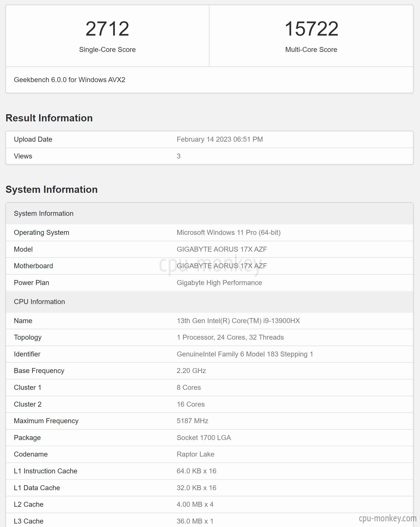Viewport: 420px width, 527px height.
Task: Click the Model value GIGABYTE AORUS 17X AZF
Action: 222,249
